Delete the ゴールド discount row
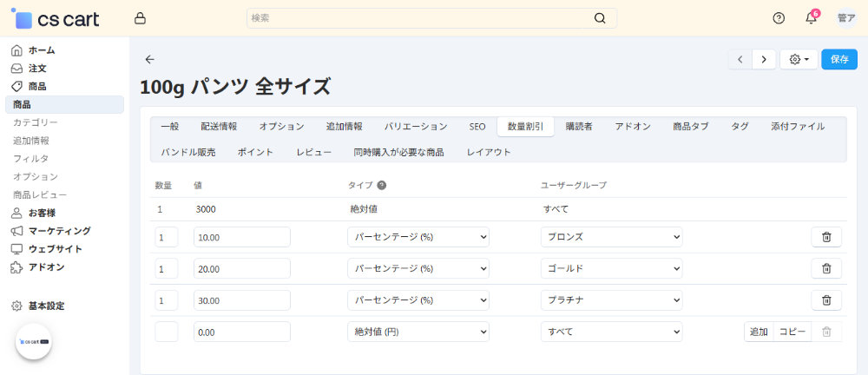Screen dimensions: 868x375 [826, 269]
